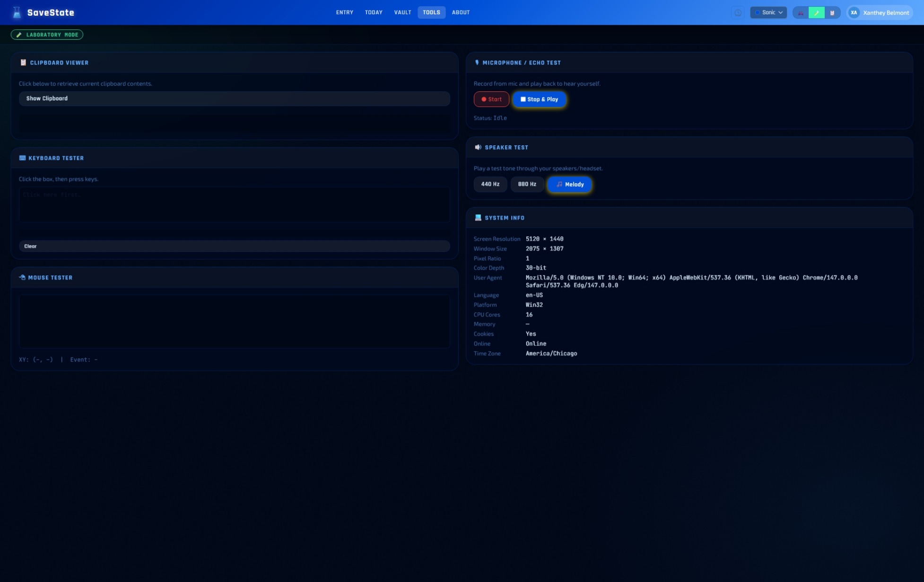Select the gamepad mode in the header toggle group

click(x=801, y=12)
